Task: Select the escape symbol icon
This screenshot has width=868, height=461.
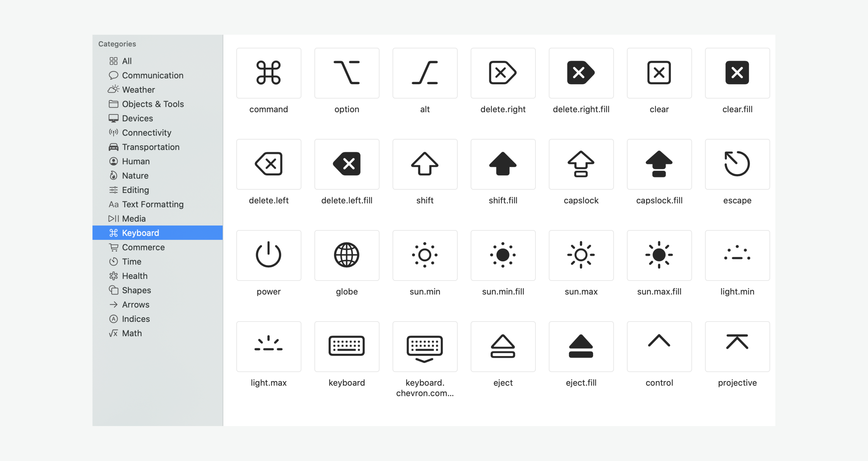Action: [x=737, y=164]
